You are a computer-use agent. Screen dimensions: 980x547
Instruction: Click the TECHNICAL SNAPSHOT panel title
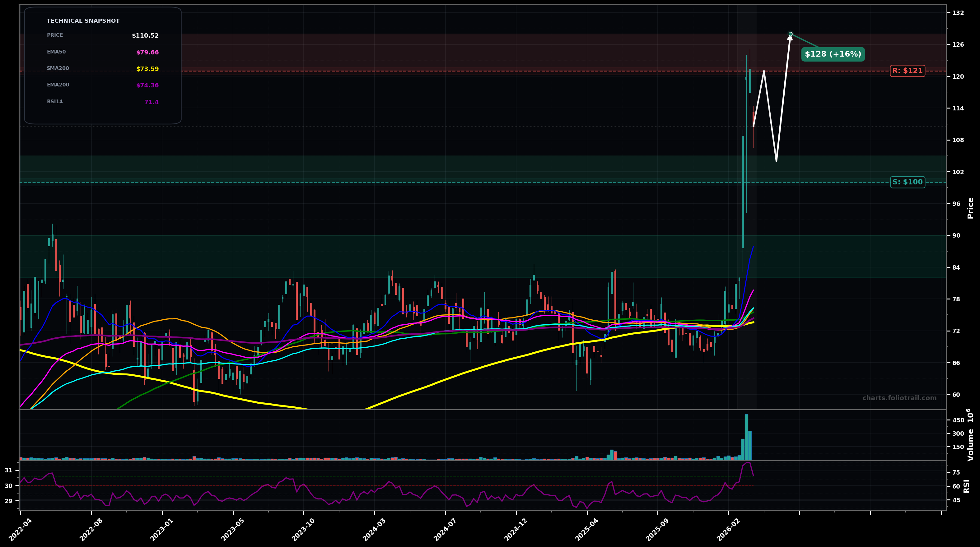tap(83, 21)
